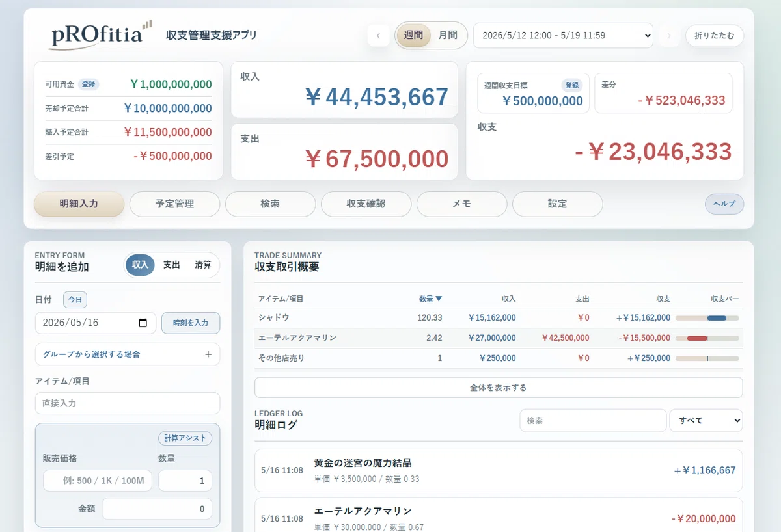Open the すべて filter dropdown
The width and height of the screenshot is (781, 532).
pyautogui.click(x=706, y=421)
